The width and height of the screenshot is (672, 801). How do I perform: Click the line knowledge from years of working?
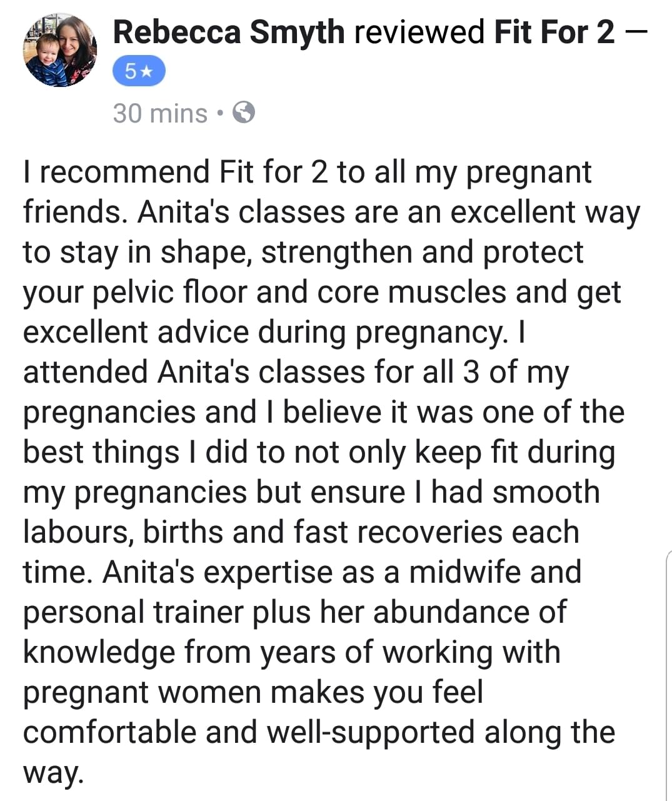pyautogui.click(x=291, y=653)
